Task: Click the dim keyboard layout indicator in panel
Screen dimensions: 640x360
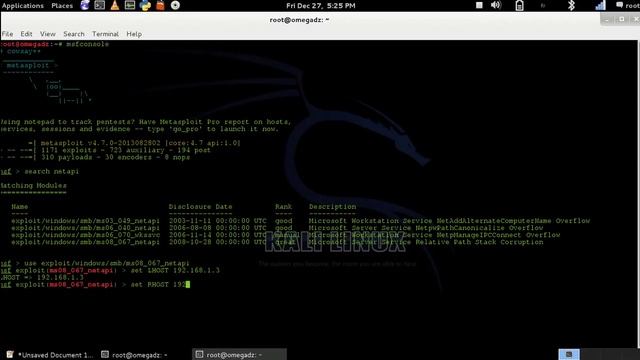Action: point(543,6)
